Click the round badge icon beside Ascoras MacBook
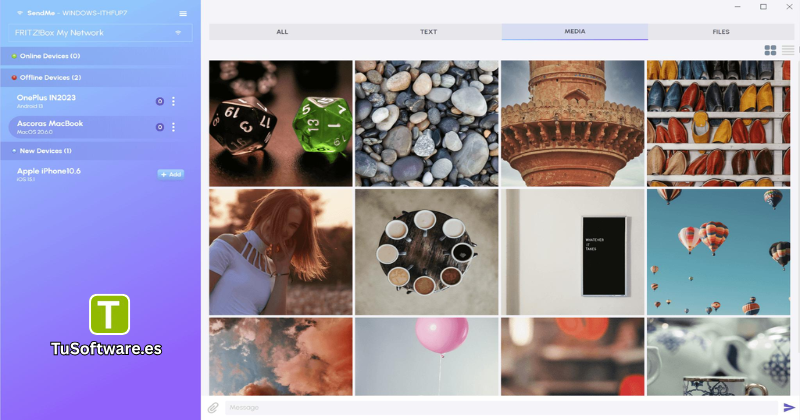The width and height of the screenshot is (800, 420). (160, 127)
